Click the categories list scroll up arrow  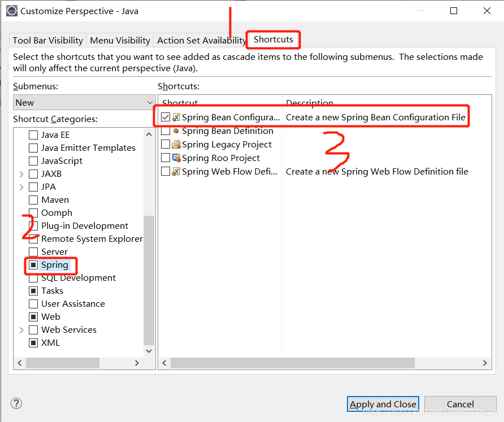[149, 134]
